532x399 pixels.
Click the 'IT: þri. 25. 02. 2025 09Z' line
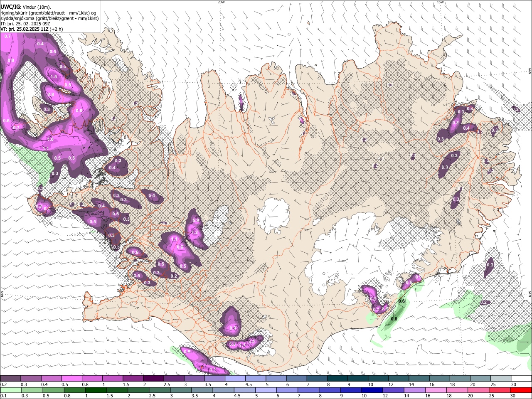25,24
